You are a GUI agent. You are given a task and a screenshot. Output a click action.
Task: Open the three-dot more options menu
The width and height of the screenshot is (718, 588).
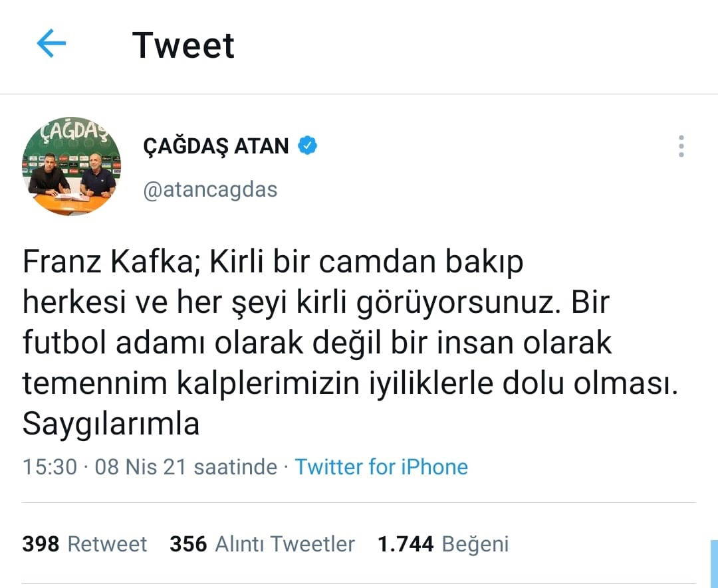tap(681, 146)
